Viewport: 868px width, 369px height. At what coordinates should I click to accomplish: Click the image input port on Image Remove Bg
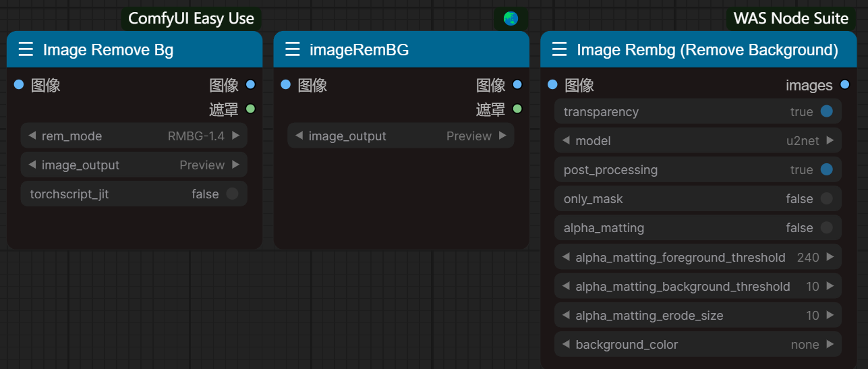pyautogui.click(x=19, y=85)
